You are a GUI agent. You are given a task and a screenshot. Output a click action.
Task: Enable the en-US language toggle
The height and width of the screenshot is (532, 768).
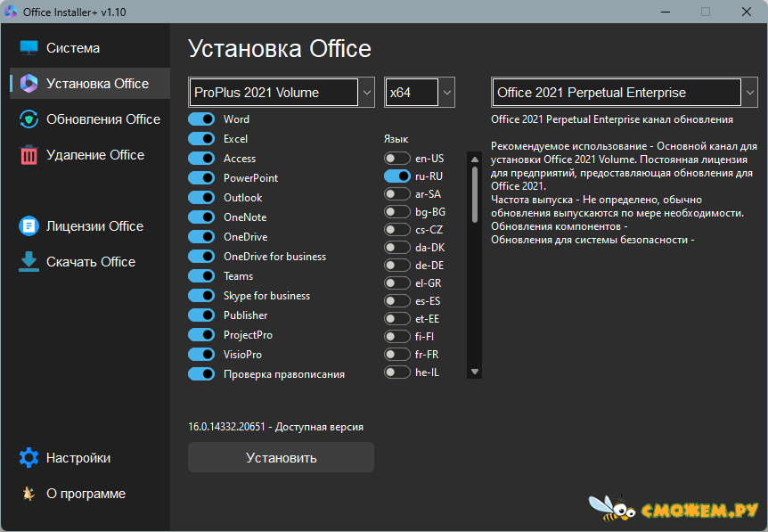397,159
